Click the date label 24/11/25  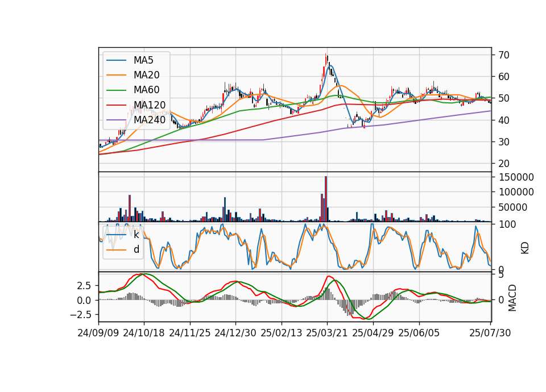click(190, 333)
